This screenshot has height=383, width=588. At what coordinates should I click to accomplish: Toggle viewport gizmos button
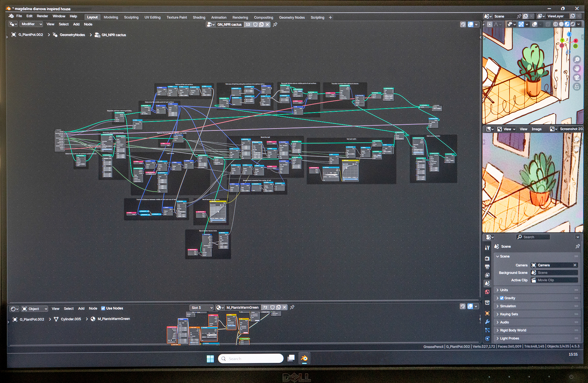pyautogui.click(x=521, y=24)
